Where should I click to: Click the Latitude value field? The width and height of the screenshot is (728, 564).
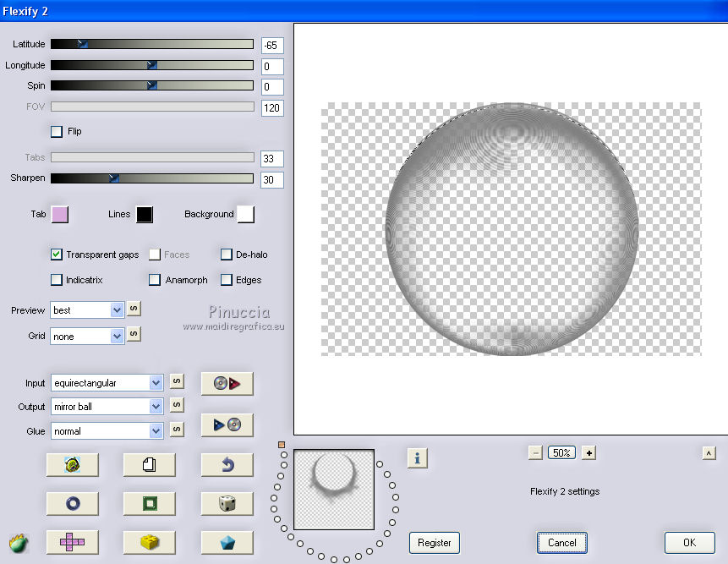point(272,46)
